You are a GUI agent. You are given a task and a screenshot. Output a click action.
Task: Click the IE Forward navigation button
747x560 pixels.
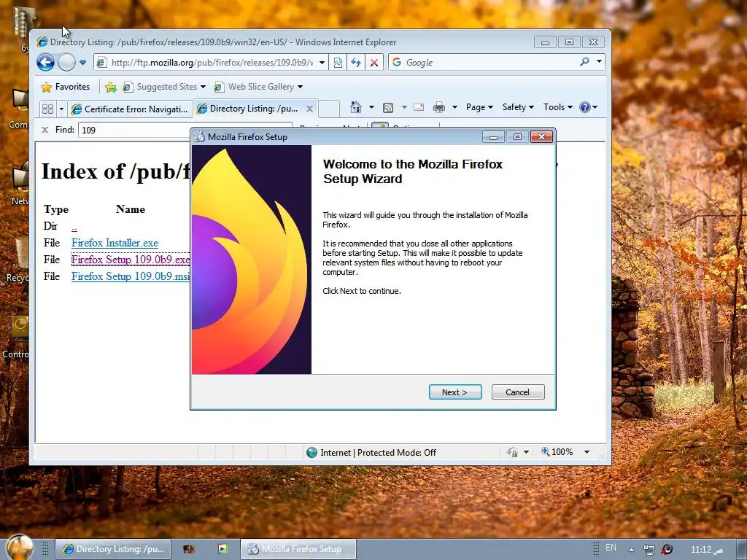click(x=66, y=63)
